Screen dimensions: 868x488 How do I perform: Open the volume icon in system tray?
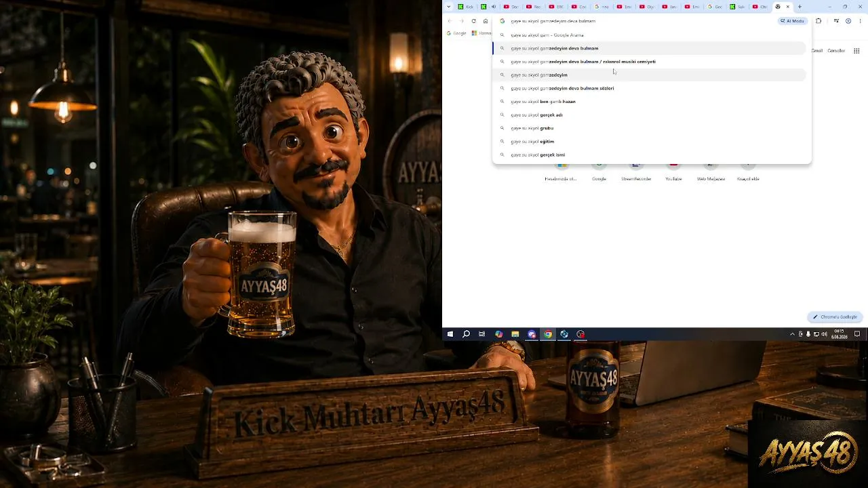[x=824, y=334]
